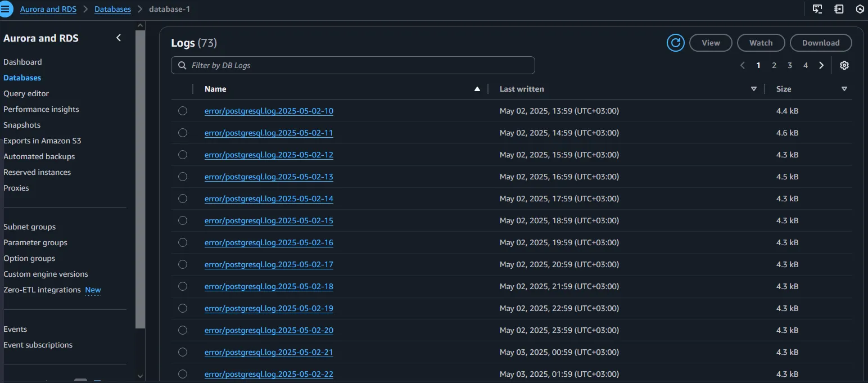Go to next page of logs
This screenshot has width=868, height=383.
pyautogui.click(x=821, y=65)
